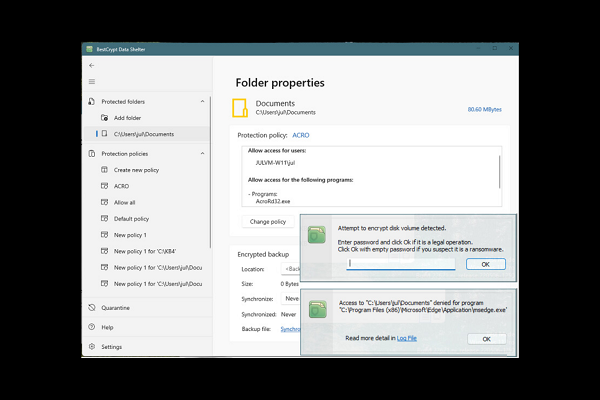
Task: Open the Quarantine section
Action: [x=115, y=308]
